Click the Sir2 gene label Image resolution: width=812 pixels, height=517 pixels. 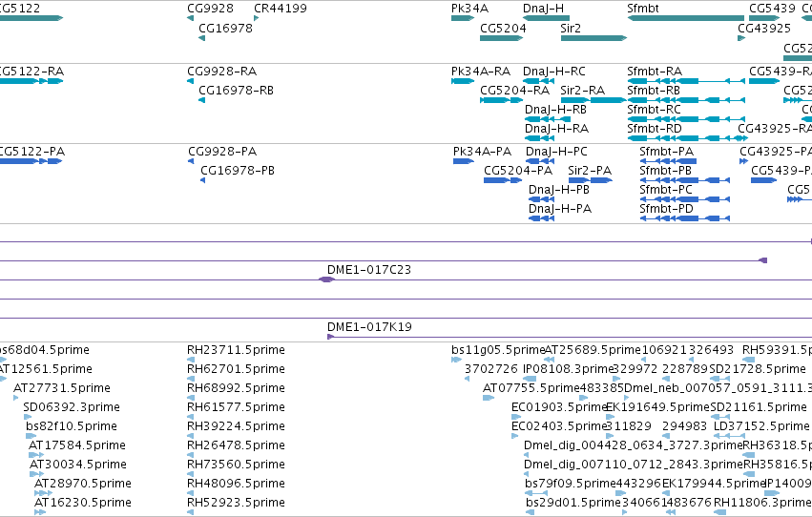coord(571,28)
